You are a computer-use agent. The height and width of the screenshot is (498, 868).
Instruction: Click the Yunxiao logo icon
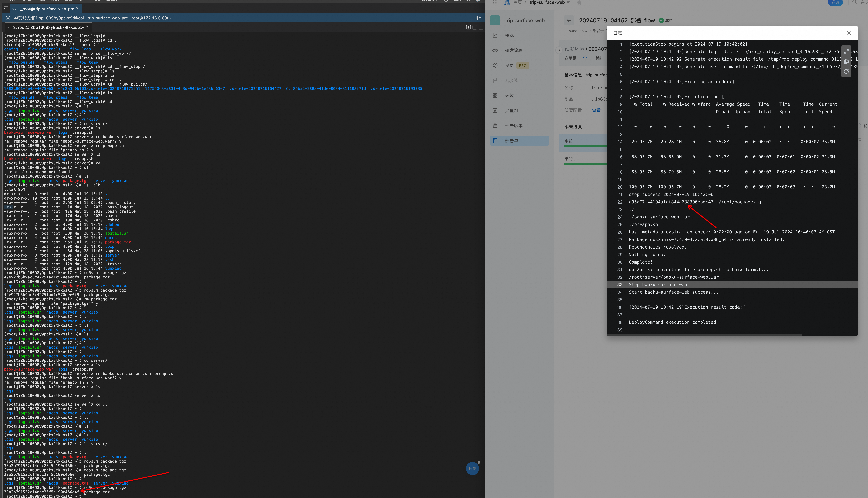(507, 2)
